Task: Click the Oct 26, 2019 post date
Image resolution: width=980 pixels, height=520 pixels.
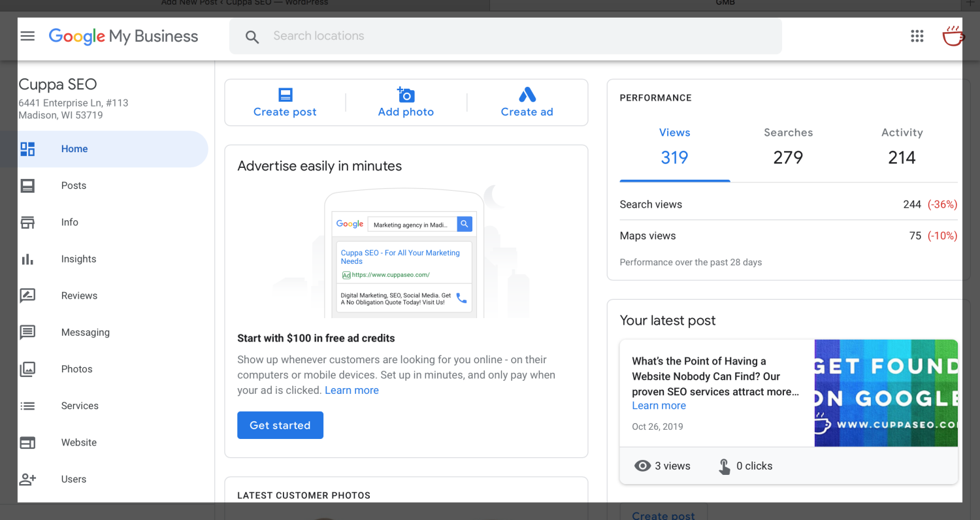Action: click(x=657, y=427)
